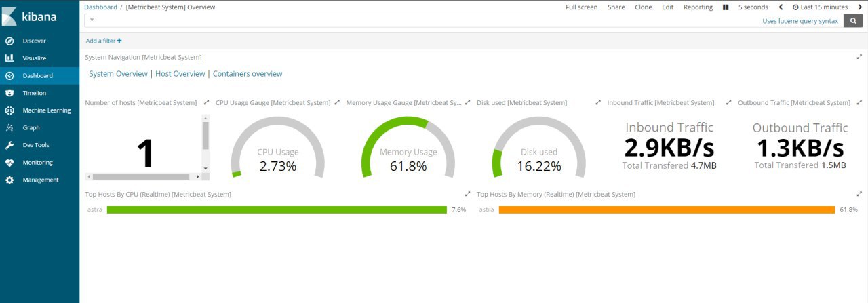
Task: Step the time range forward
Action: pyautogui.click(x=859, y=7)
